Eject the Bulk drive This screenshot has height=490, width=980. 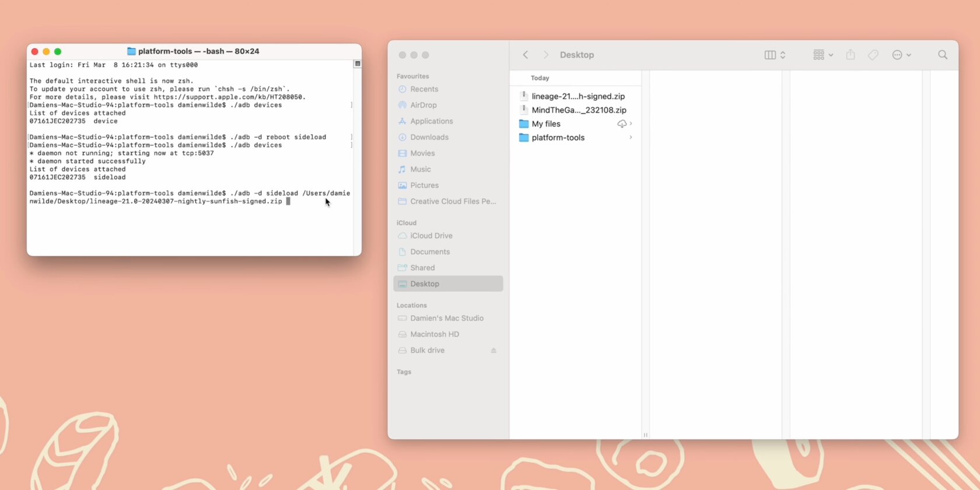click(x=494, y=351)
